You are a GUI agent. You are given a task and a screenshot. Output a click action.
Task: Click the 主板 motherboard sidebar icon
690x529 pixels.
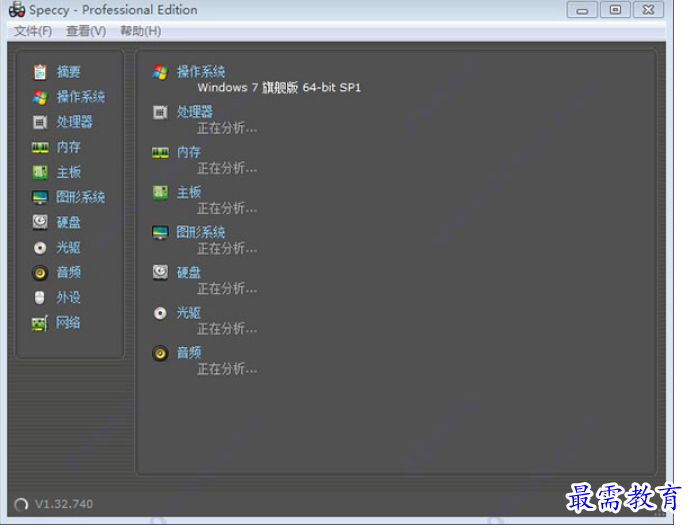click(40, 172)
